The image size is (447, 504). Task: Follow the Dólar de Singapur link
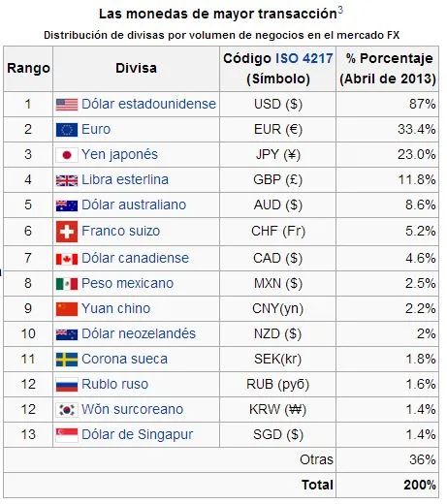(138, 434)
